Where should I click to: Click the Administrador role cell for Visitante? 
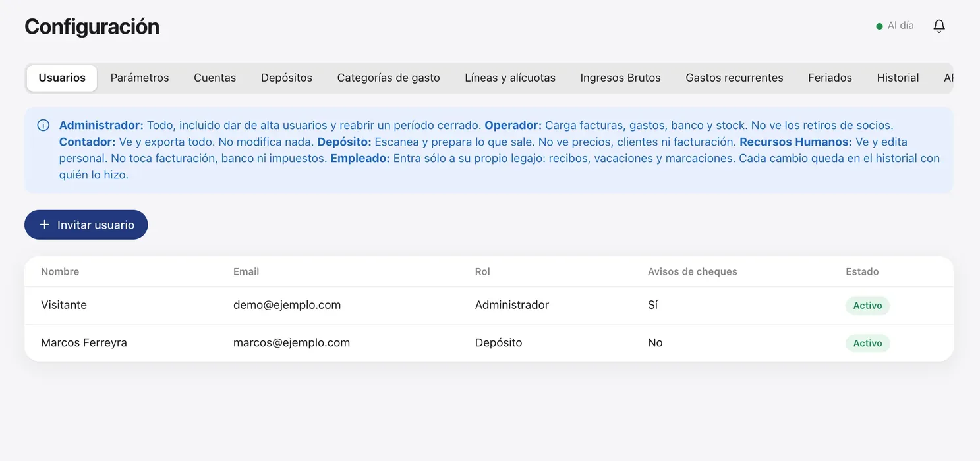(x=512, y=305)
